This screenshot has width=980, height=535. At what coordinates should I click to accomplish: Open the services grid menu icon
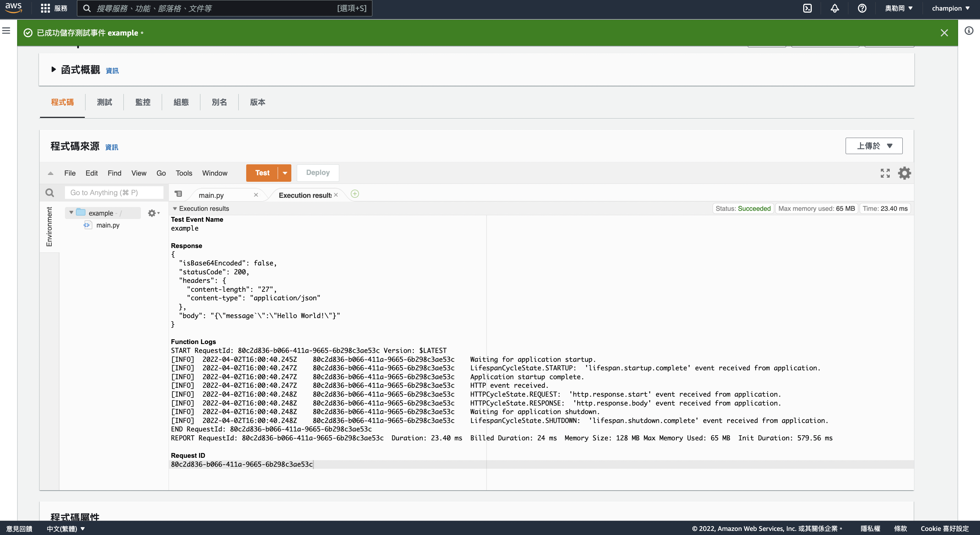(x=45, y=8)
